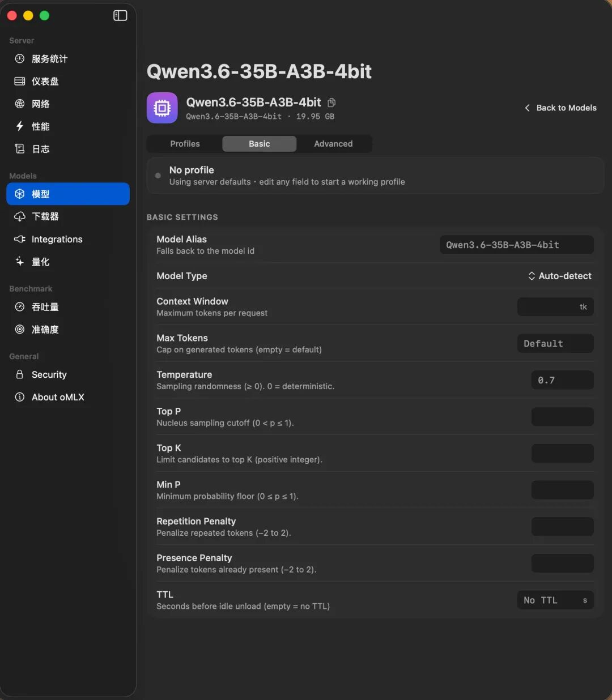
Task: Click the Temperature 0.7 field
Action: (x=562, y=380)
